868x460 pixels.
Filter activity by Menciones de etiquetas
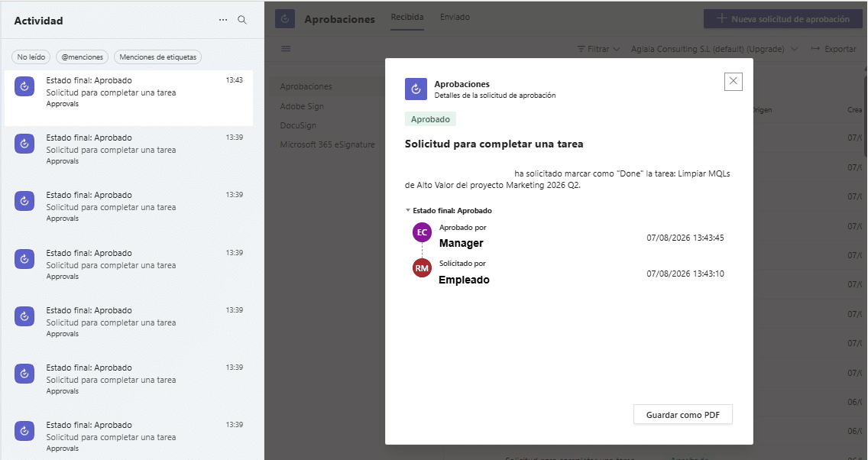click(x=157, y=57)
